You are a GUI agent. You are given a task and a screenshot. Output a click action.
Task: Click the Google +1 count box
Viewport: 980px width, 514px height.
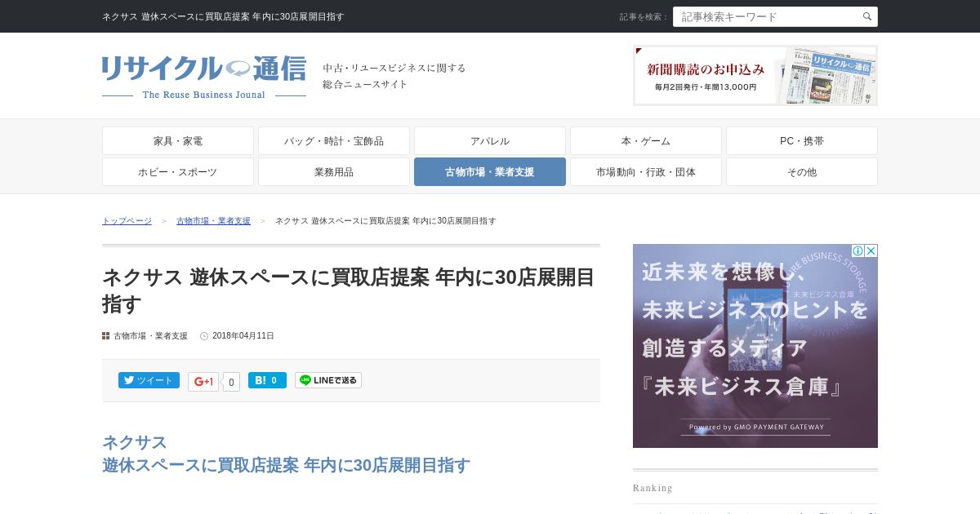[x=232, y=382]
